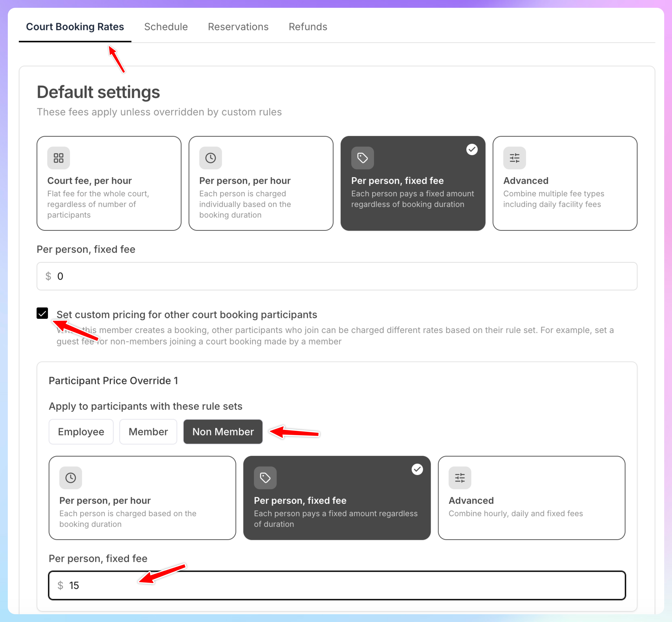The width and height of the screenshot is (672, 622).
Task: Click the sliders icon in default Advanced card
Action: coord(514,158)
